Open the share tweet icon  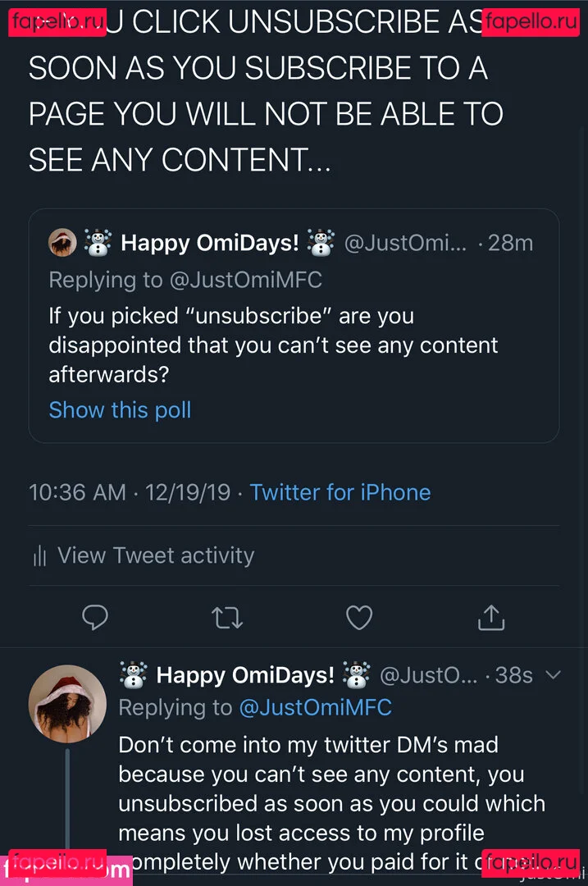[x=490, y=617]
